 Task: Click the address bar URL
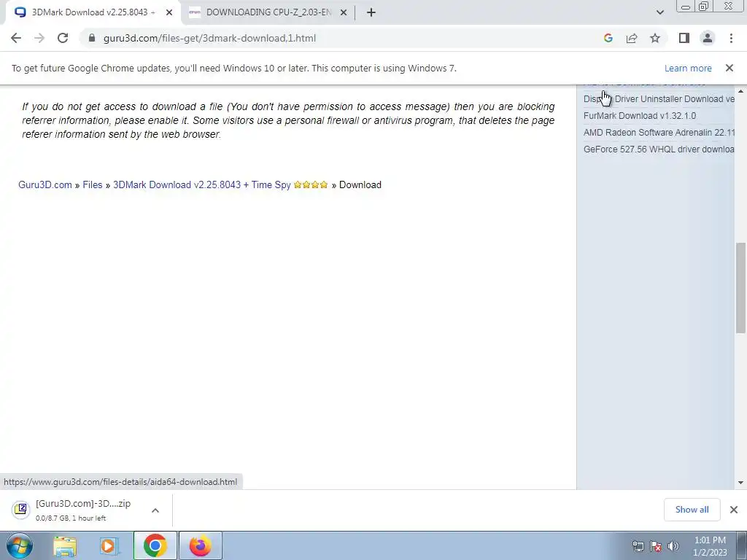point(209,38)
